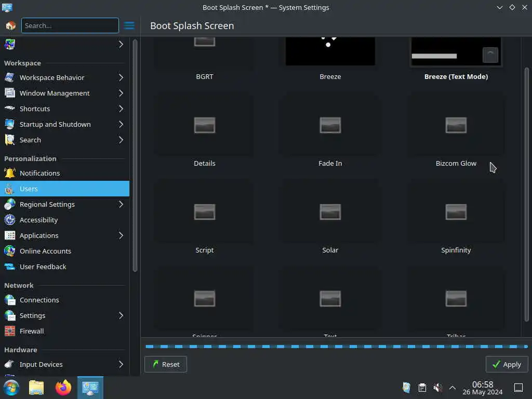The height and width of the screenshot is (399, 532).
Task: Open the Online Accounts page
Action: tap(64, 251)
